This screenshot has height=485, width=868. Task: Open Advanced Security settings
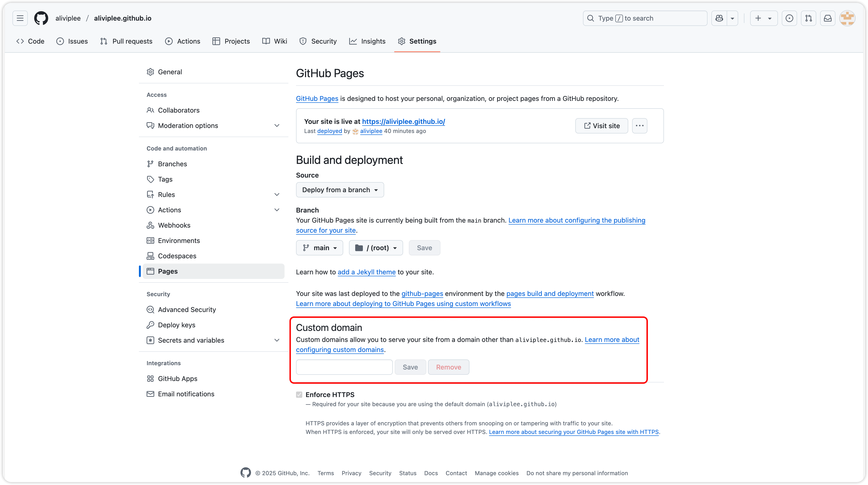click(213, 309)
